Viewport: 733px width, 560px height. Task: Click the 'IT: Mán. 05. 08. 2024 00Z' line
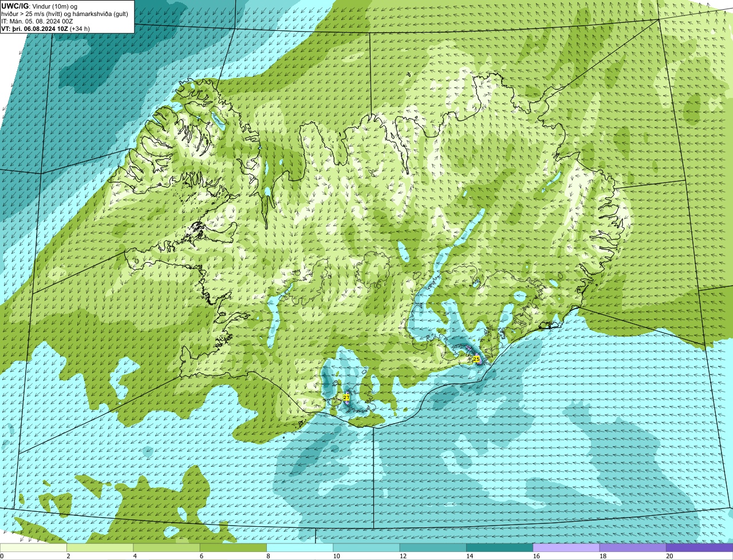click(x=37, y=21)
